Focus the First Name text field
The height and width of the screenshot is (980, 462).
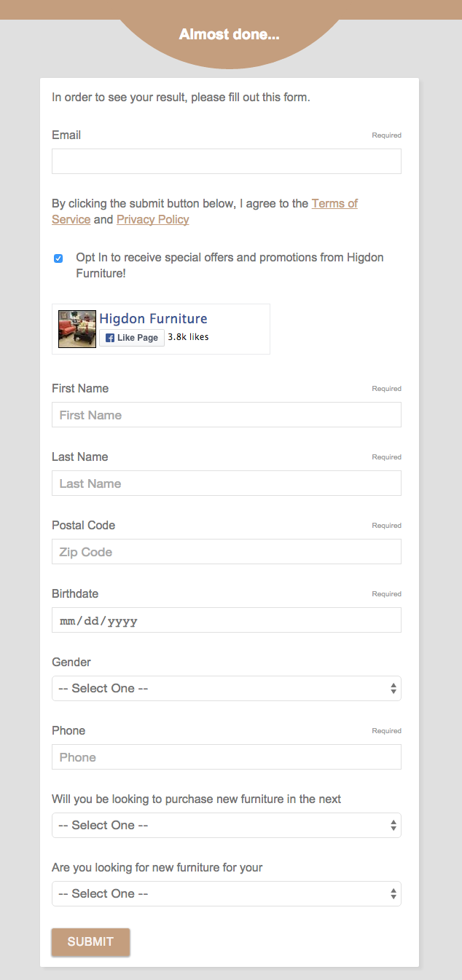[x=226, y=415]
